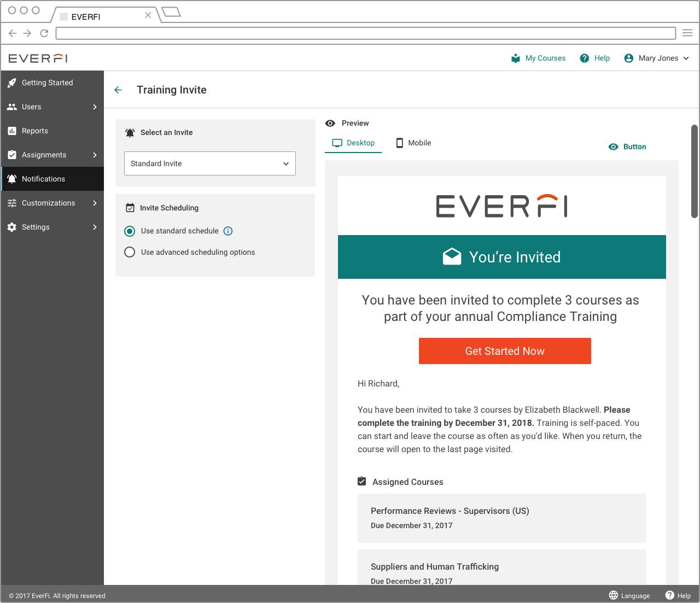Click the Preview eye icon
Screen dimensions: 700x603
(330, 123)
